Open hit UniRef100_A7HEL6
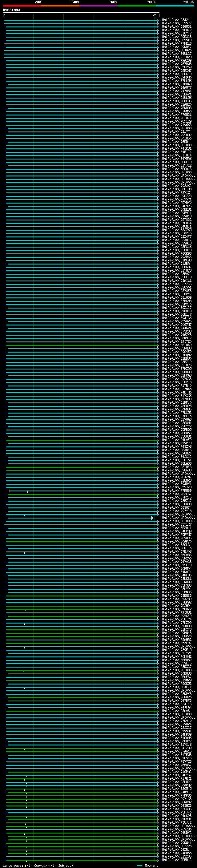Viewport: 197px width, 868px height. click(x=176, y=43)
